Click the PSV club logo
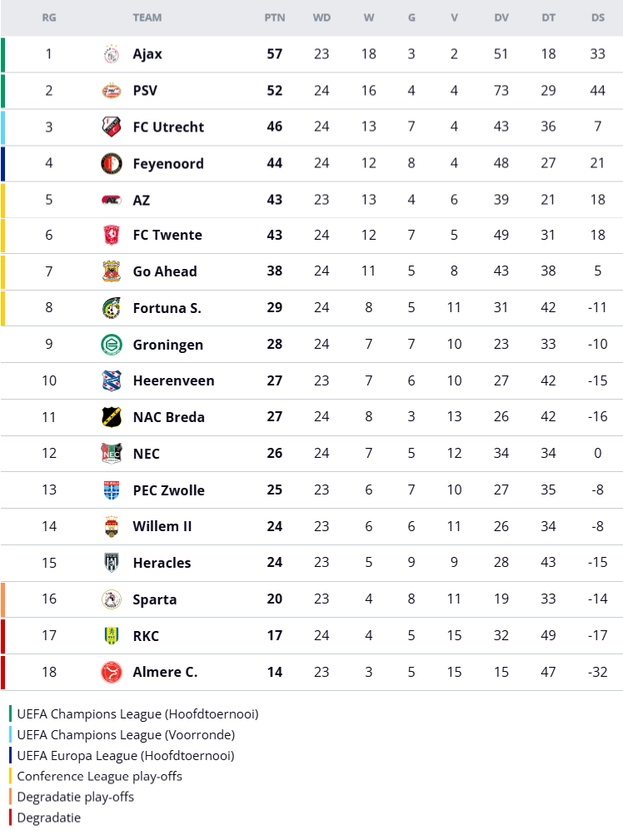 point(111,91)
